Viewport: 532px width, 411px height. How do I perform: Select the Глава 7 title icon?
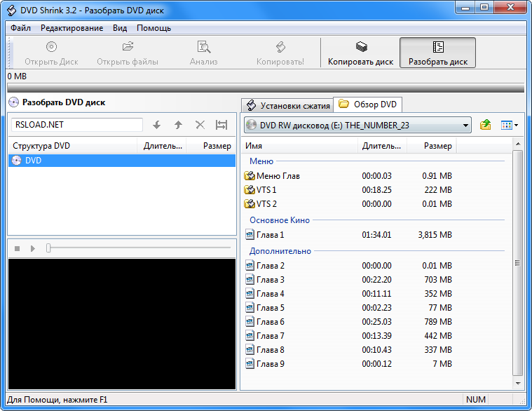tap(250, 336)
